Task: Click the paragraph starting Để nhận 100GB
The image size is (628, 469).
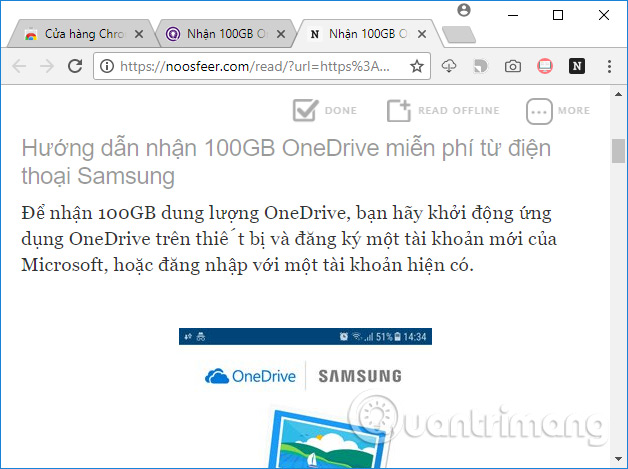Action: pos(289,239)
